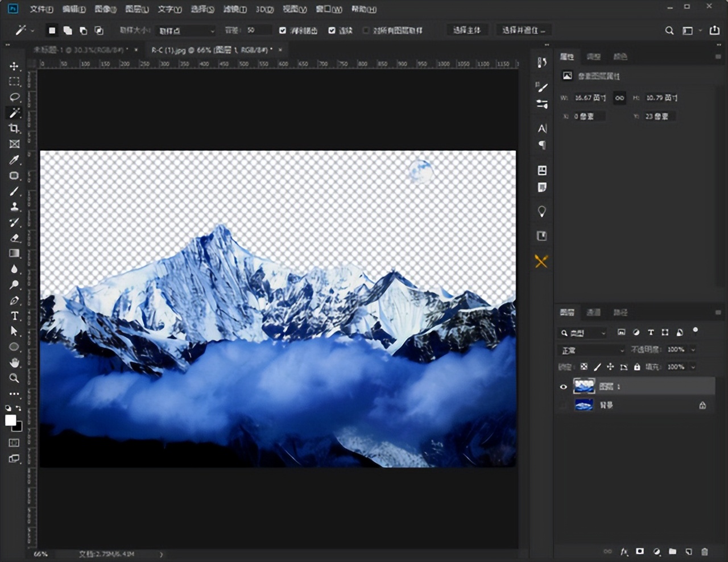Toggle the 消除锯齿 (anti-alias) checkbox

click(283, 30)
